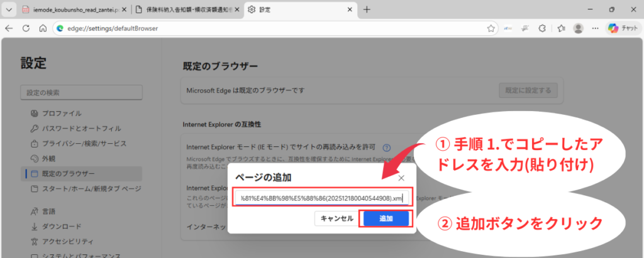
Task: Switch to 保険料納入告知額 tab
Action: tap(187, 9)
